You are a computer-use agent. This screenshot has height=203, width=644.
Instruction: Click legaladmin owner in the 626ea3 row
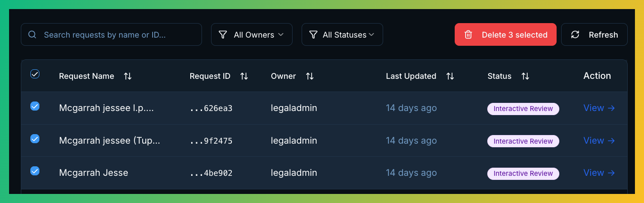click(x=294, y=108)
